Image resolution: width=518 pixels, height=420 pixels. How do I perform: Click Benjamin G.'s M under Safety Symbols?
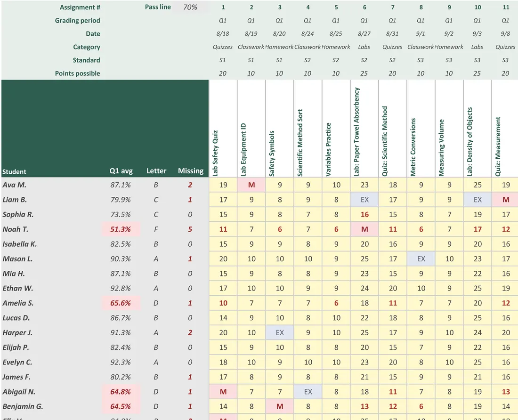tap(279, 406)
